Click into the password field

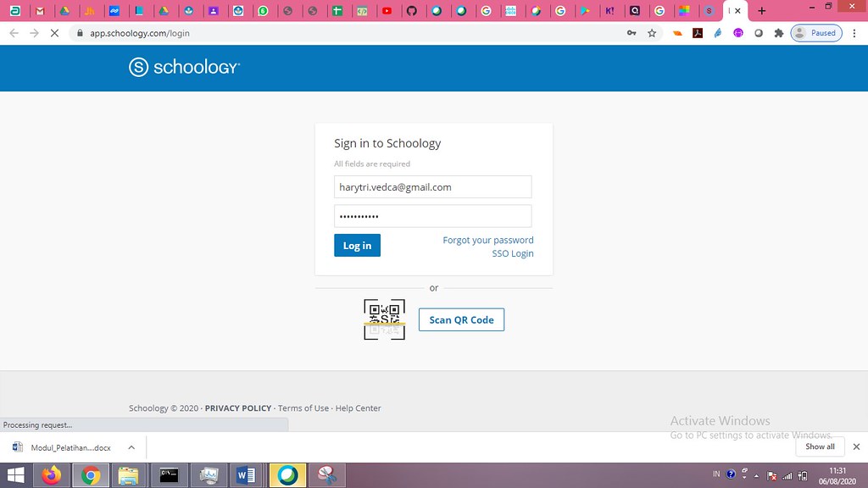point(433,216)
